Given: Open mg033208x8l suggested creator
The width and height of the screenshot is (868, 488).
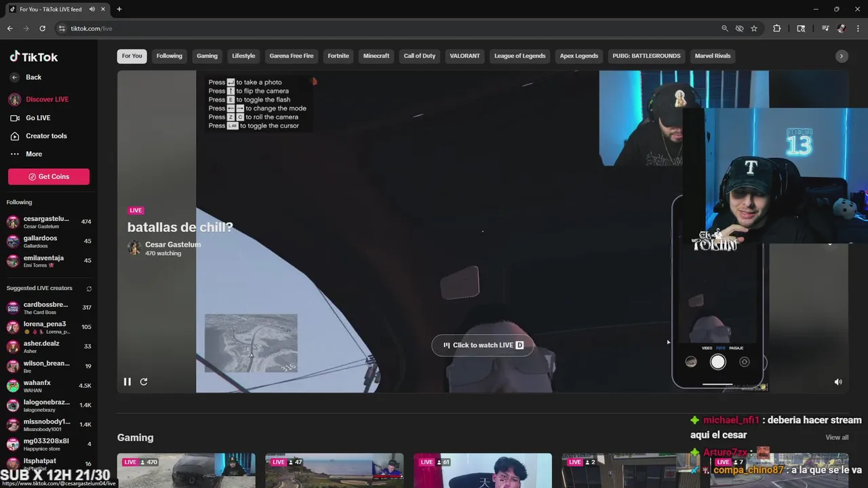Looking at the screenshot, I should click(49, 444).
